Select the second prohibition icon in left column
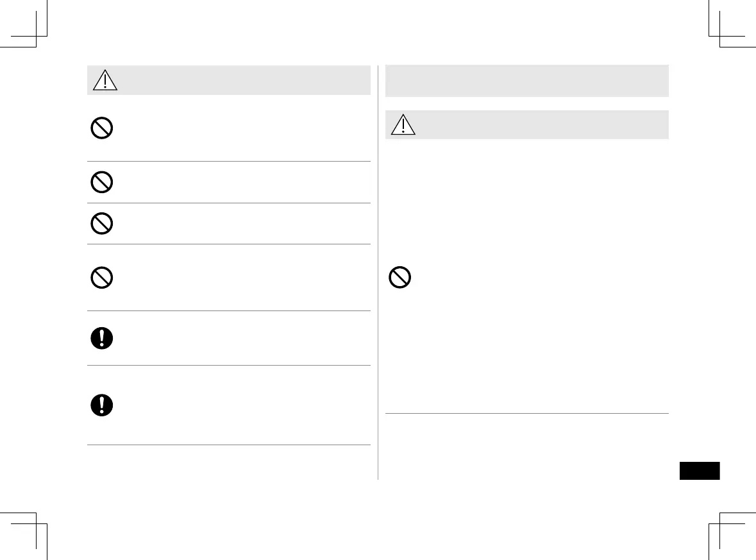 pos(102,183)
